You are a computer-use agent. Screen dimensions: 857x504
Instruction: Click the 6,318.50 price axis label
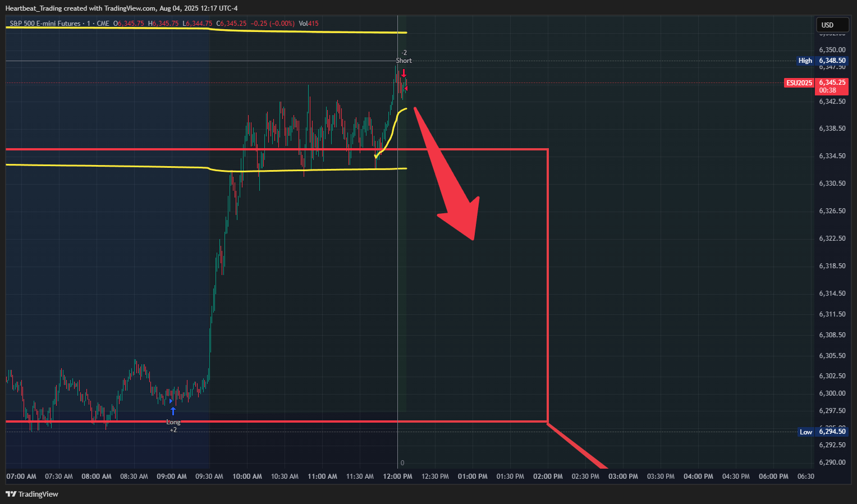832,266
